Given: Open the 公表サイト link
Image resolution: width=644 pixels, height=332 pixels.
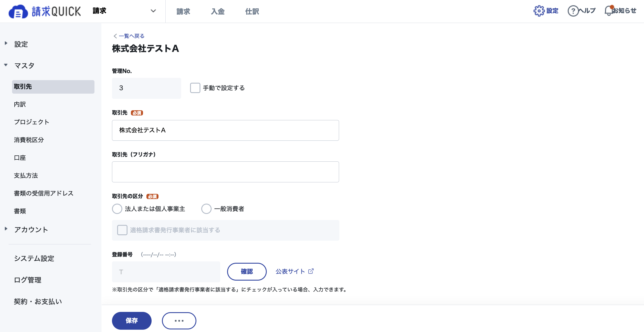Looking at the screenshot, I should (290, 271).
